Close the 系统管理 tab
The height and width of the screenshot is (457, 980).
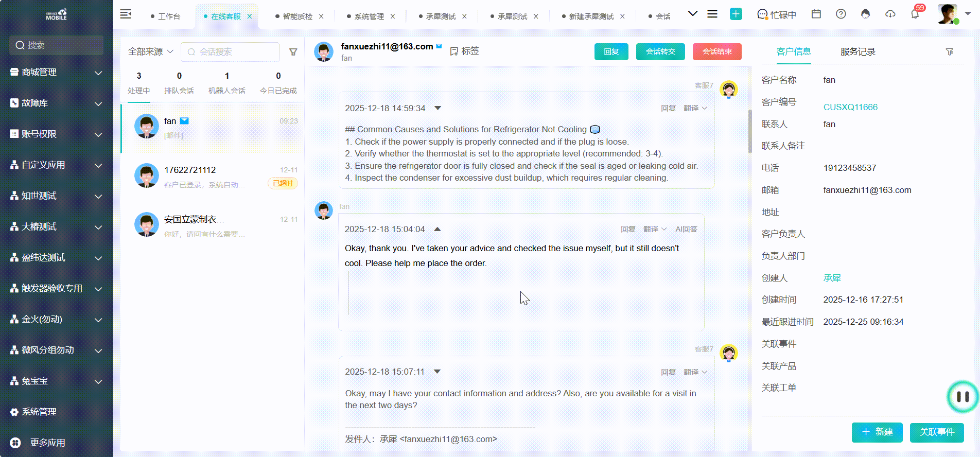click(393, 16)
